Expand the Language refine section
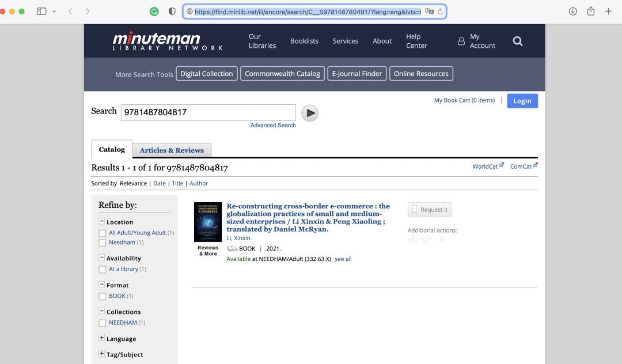The image size is (622, 364). [x=101, y=338]
